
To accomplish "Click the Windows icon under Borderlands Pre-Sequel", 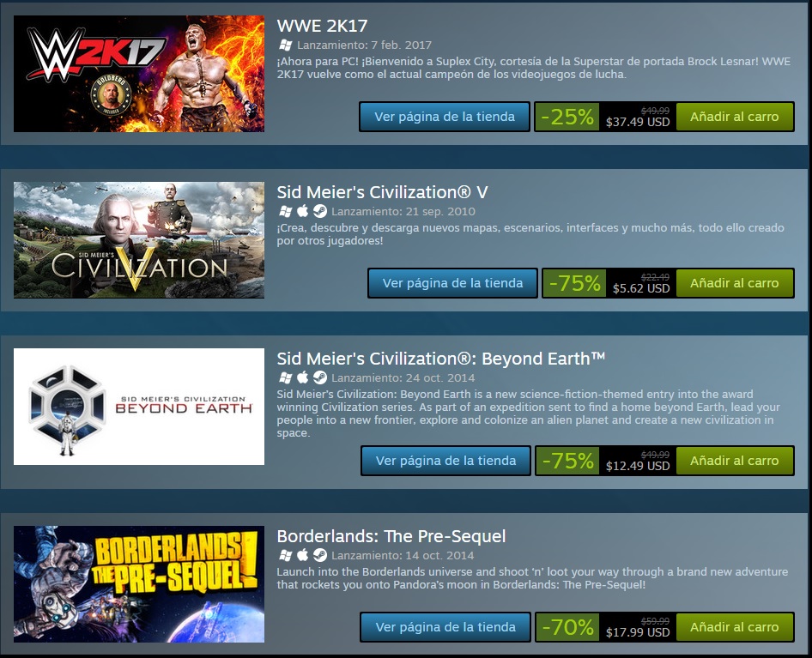I will (285, 556).
